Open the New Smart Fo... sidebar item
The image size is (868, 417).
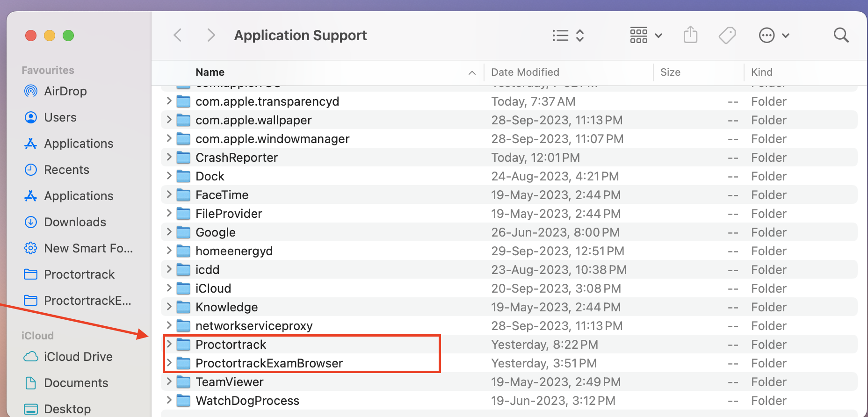coord(78,248)
